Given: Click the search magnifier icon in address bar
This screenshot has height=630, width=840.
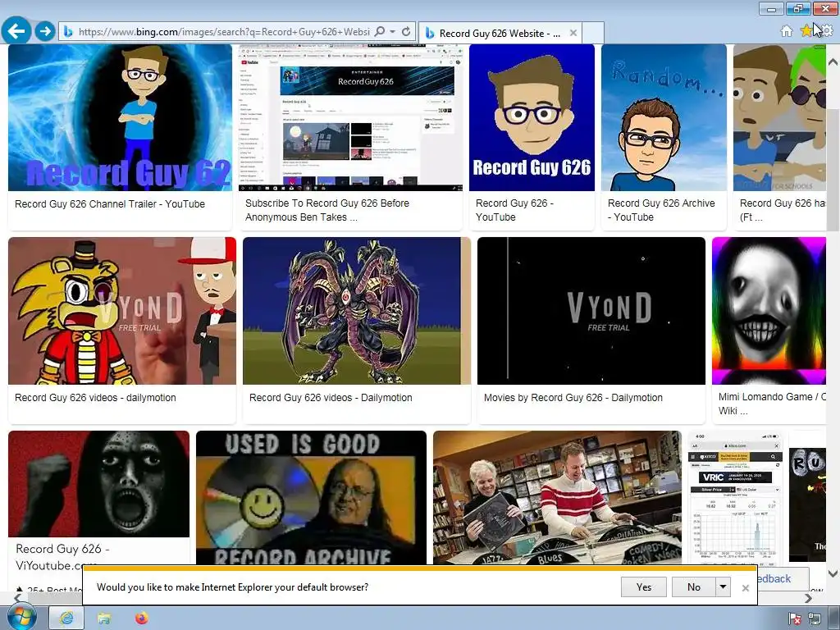Looking at the screenshot, I should tap(379, 32).
